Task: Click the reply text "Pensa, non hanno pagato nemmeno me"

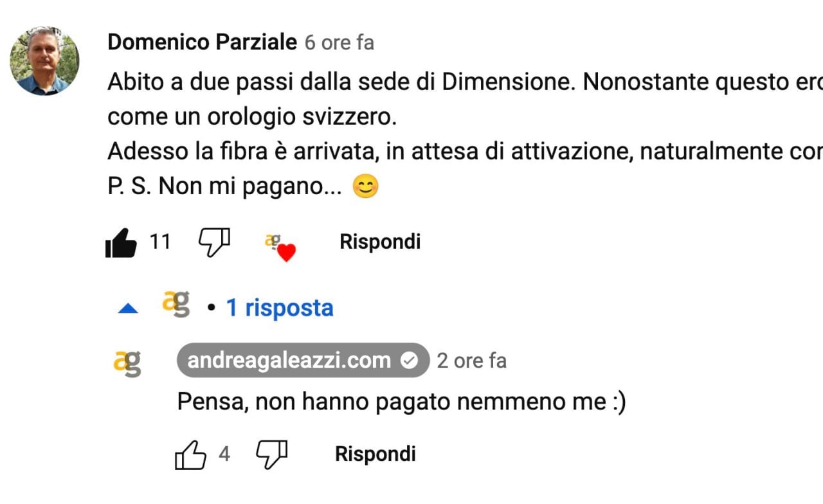Action: (x=401, y=402)
